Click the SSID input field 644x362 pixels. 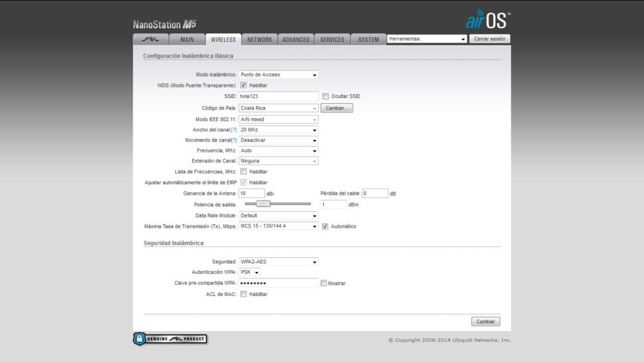[x=278, y=96]
